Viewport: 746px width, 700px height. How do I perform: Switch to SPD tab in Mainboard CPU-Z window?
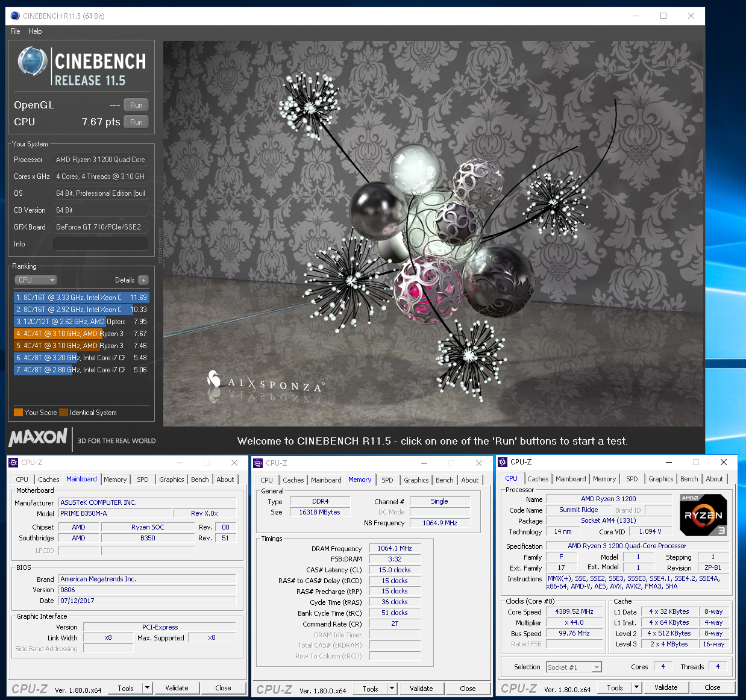point(143,480)
